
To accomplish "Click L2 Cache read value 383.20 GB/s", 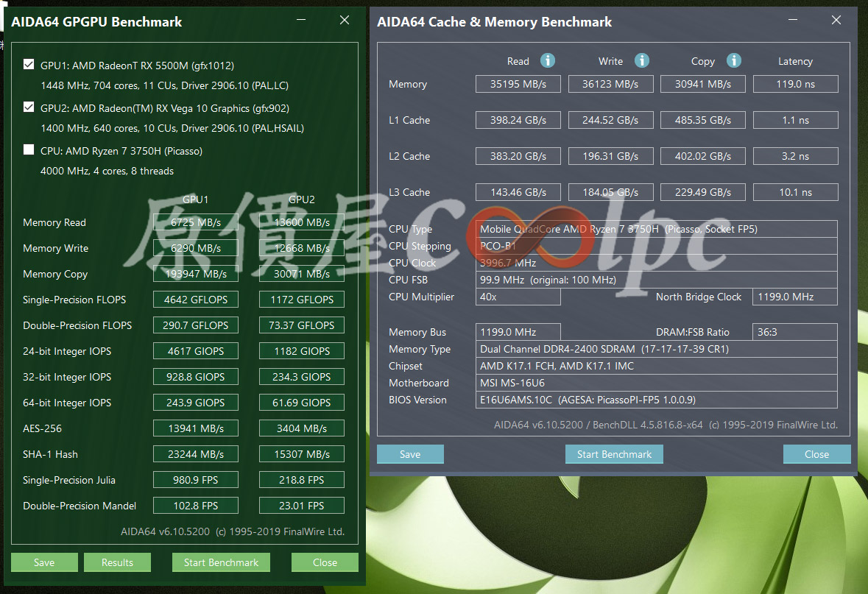I will pos(518,156).
